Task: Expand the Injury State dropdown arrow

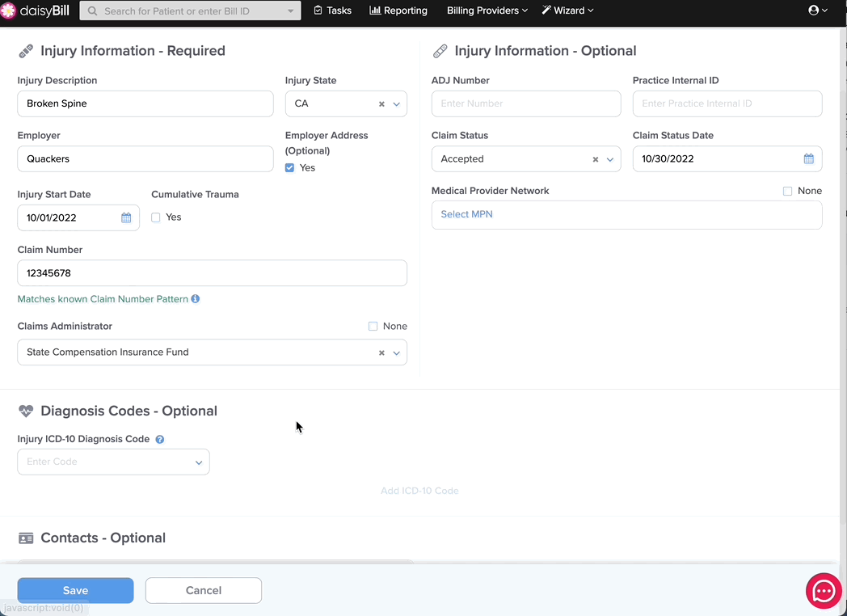Action: click(397, 104)
